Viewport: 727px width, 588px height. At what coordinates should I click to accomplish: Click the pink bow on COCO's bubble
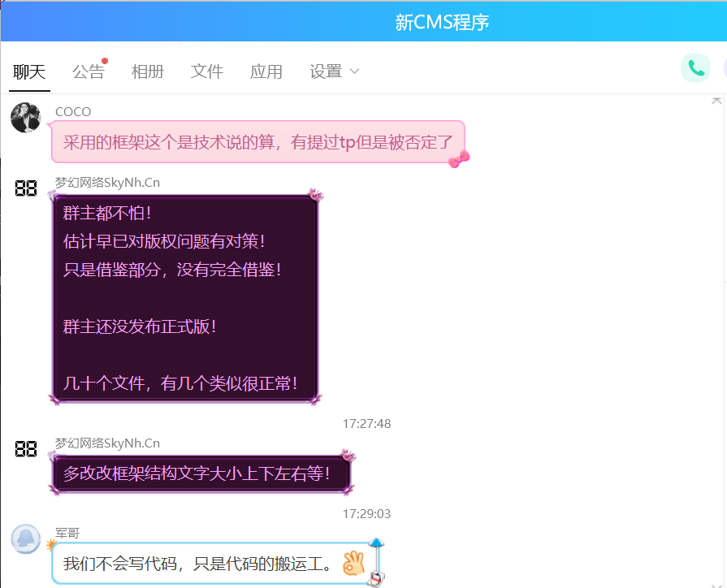click(459, 158)
